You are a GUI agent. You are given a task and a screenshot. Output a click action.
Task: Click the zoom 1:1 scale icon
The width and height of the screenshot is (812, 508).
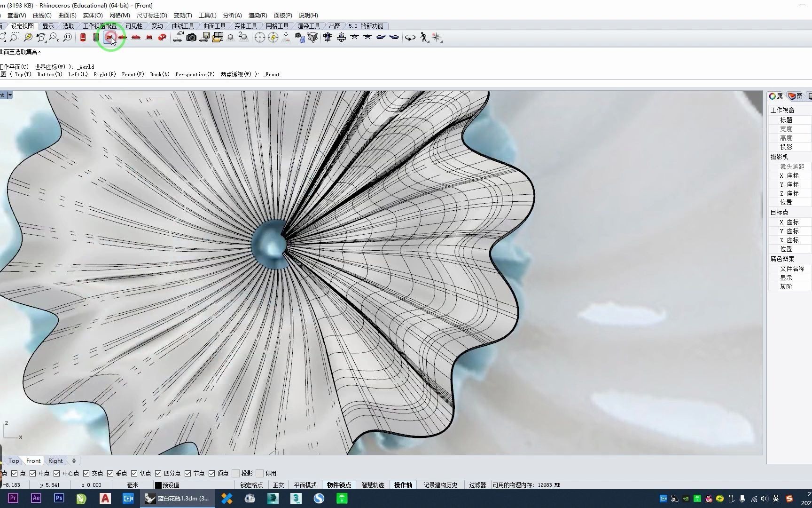(68, 37)
